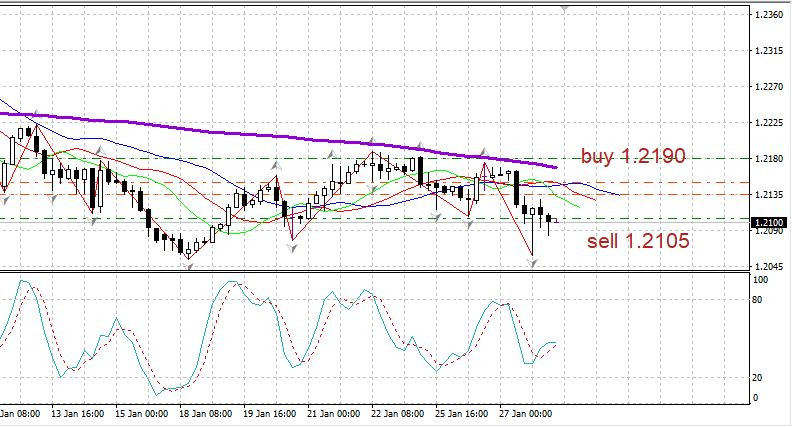Select the 'sell 1.2105' text label
792x427 pixels.
pyautogui.click(x=638, y=241)
